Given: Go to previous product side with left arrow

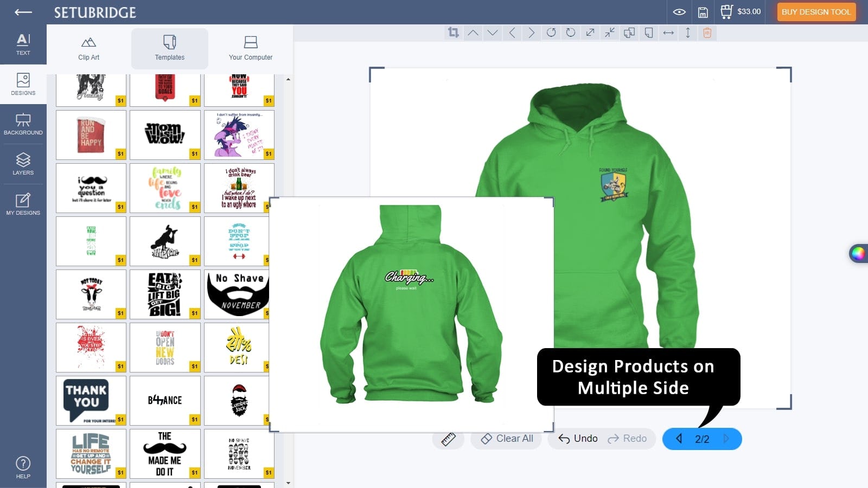Looking at the screenshot, I should [678, 439].
